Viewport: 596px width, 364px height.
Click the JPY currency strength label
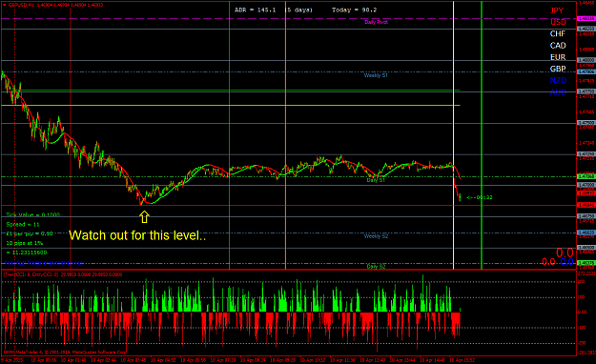pyautogui.click(x=557, y=10)
